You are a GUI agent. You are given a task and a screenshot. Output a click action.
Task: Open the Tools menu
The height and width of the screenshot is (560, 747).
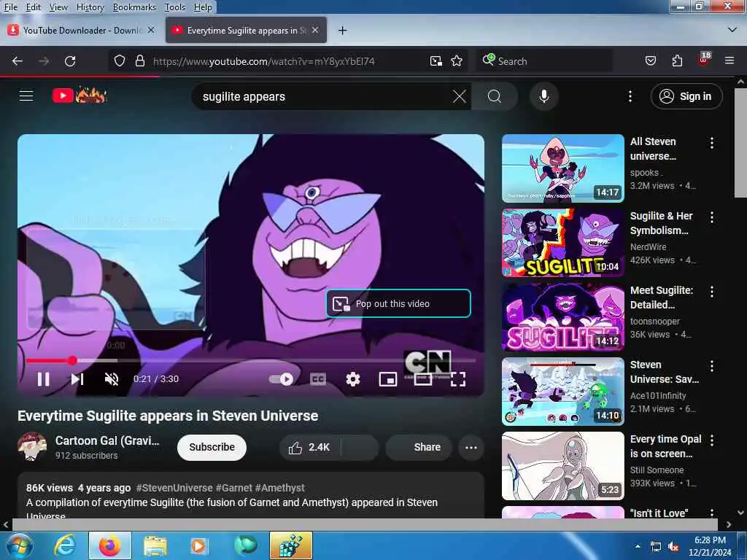175,7
